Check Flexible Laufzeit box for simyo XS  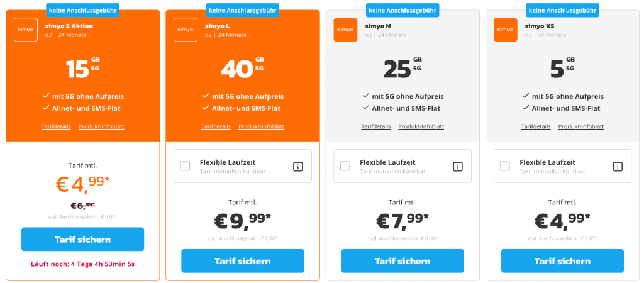(x=505, y=166)
